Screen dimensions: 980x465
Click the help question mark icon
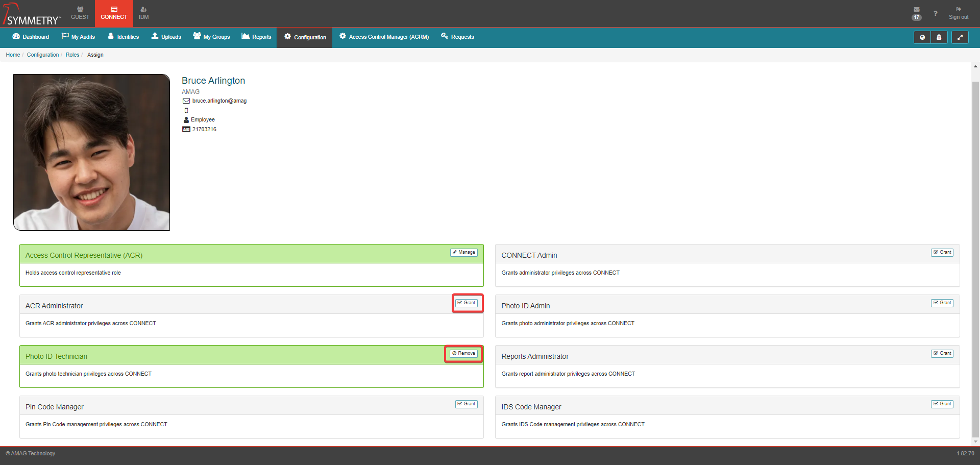(x=935, y=13)
